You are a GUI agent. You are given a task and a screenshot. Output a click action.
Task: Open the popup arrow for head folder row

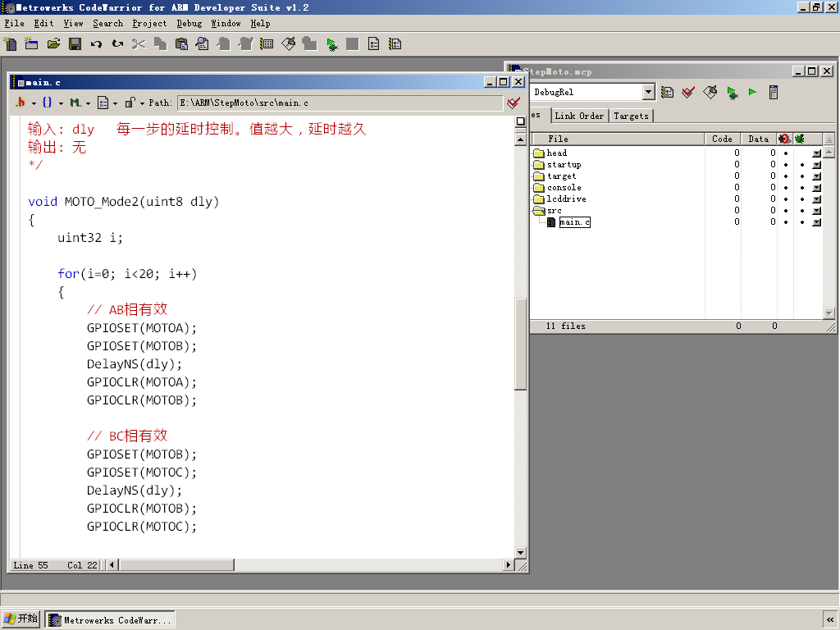pos(816,153)
